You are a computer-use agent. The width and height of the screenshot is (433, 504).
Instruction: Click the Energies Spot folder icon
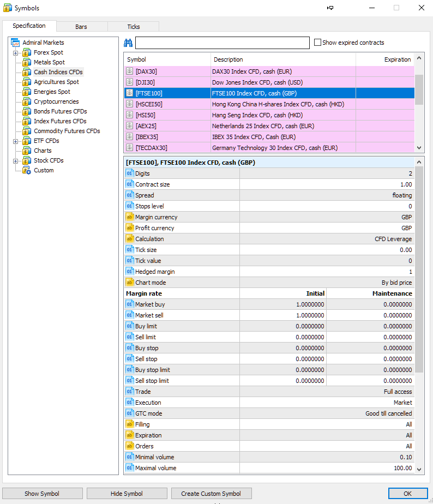click(27, 92)
